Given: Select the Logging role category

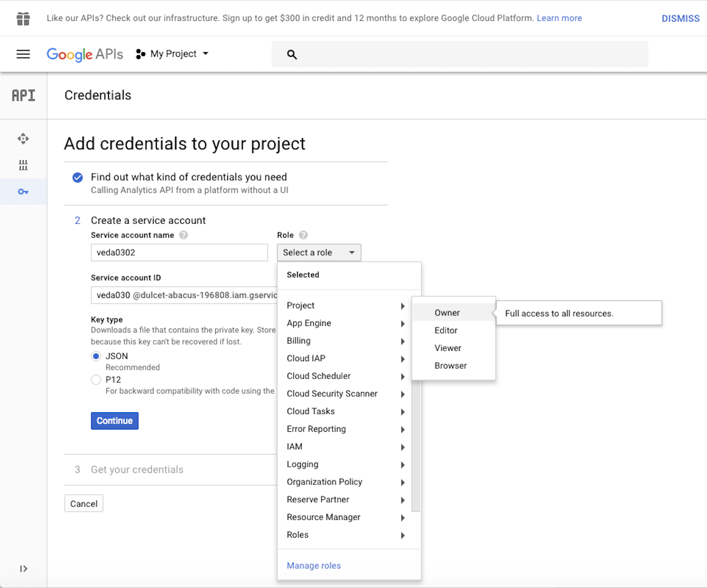Looking at the screenshot, I should [345, 464].
